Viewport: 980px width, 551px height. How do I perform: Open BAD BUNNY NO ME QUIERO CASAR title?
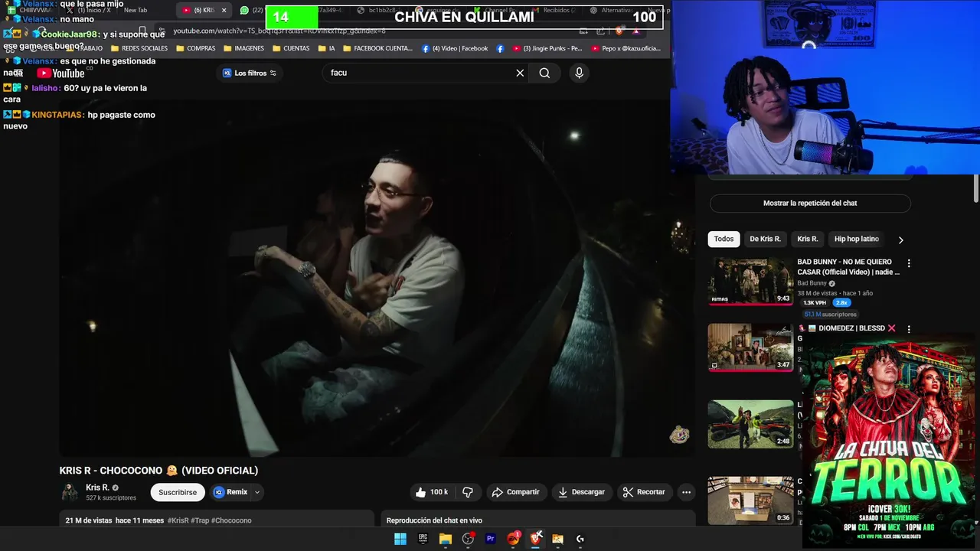pos(848,266)
